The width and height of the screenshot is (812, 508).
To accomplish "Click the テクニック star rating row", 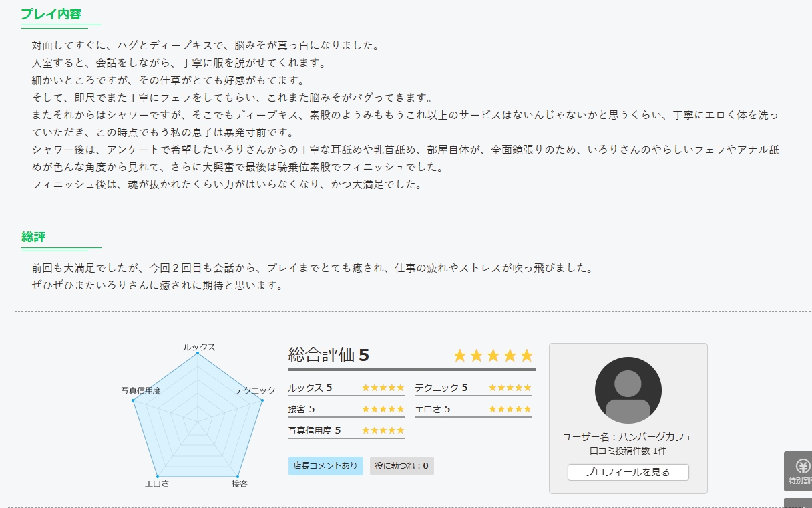I will coord(473,388).
